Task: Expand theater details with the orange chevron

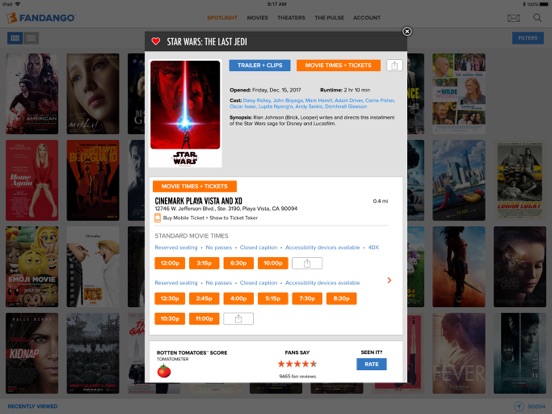Action: pos(389,280)
